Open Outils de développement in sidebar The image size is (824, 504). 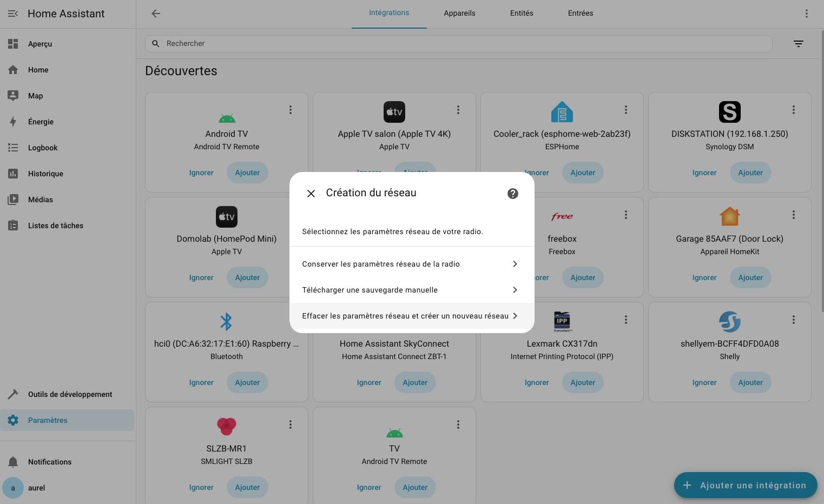pyautogui.click(x=70, y=394)
